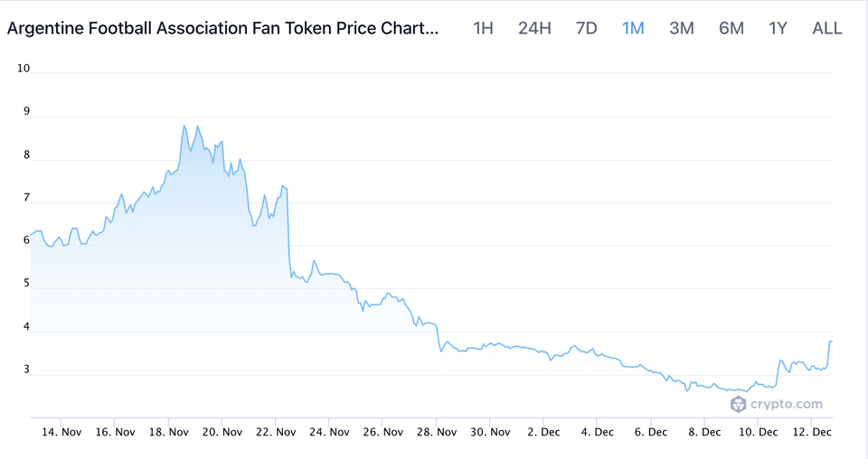This screenshot has width=868, height=459.
Task: Select the 1H time range tab
Action: coord(483,28)
